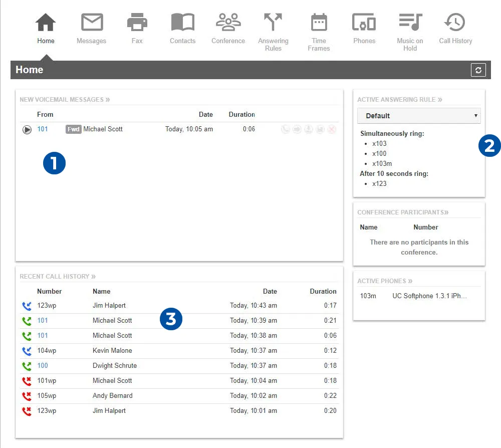Click the Fwd badge beside Michael Scott
Viewport: 501px width, 448px height.
click(x=74, y=129)
